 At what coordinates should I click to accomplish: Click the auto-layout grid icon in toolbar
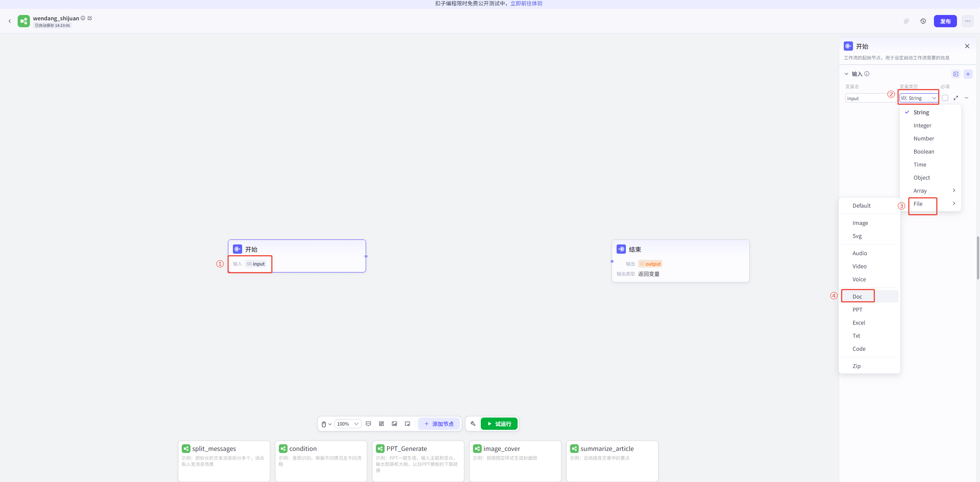pyautogui.click(x=381, y=424)
